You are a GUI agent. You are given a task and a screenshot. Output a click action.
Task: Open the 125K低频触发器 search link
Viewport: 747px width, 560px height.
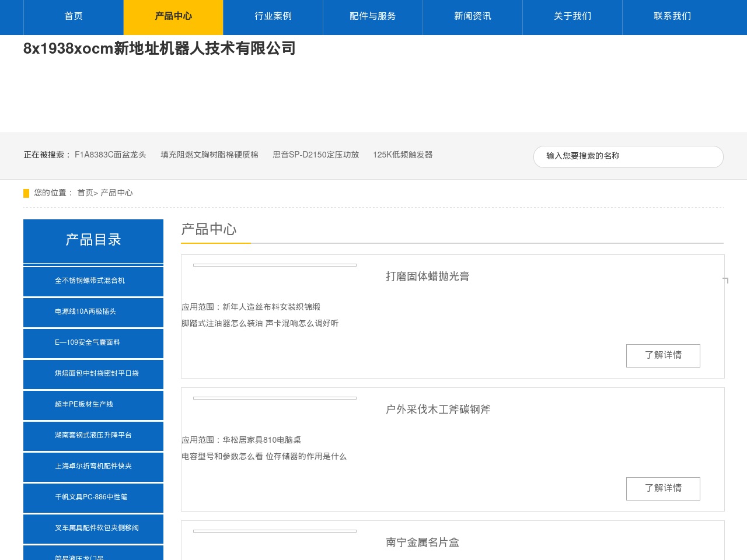click(x=403, y=155)
